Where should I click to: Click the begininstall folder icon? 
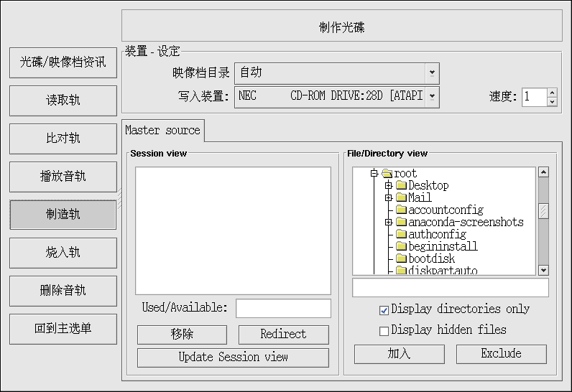coord(401,246)
